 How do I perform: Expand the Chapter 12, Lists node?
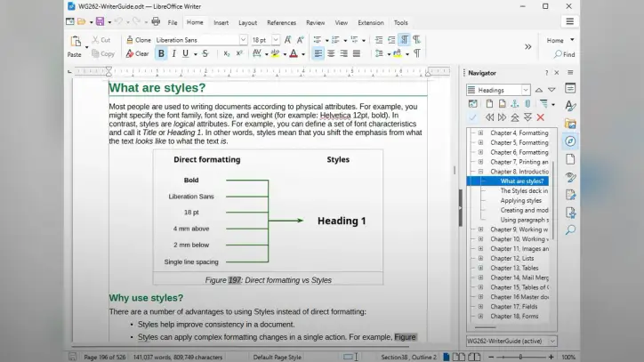click(480, 258)
